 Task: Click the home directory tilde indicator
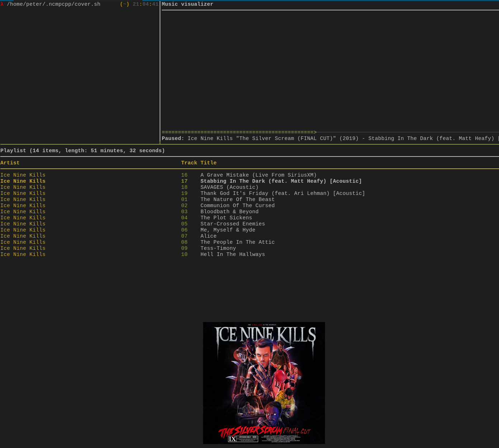click(124, 4)
